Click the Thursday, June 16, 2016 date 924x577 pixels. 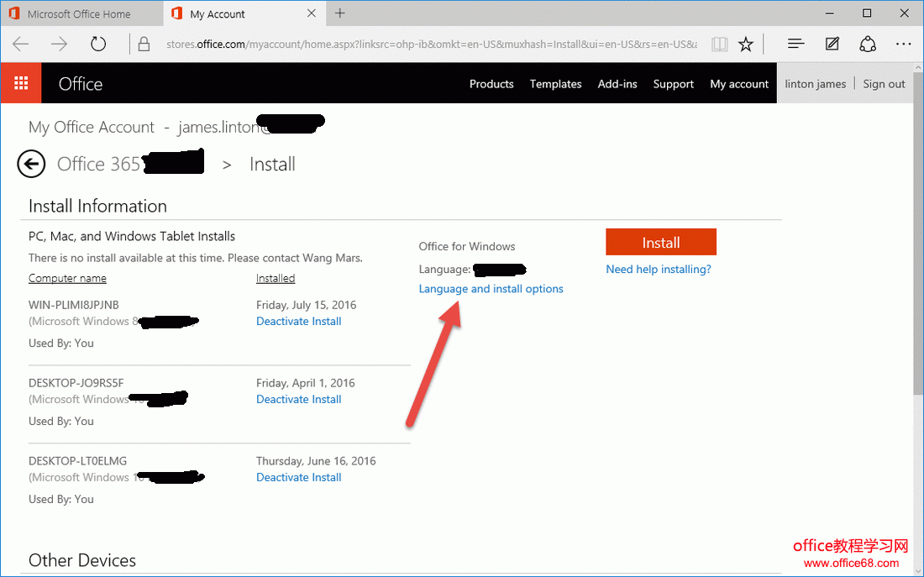pyautogui.click(x=316, y=461)
